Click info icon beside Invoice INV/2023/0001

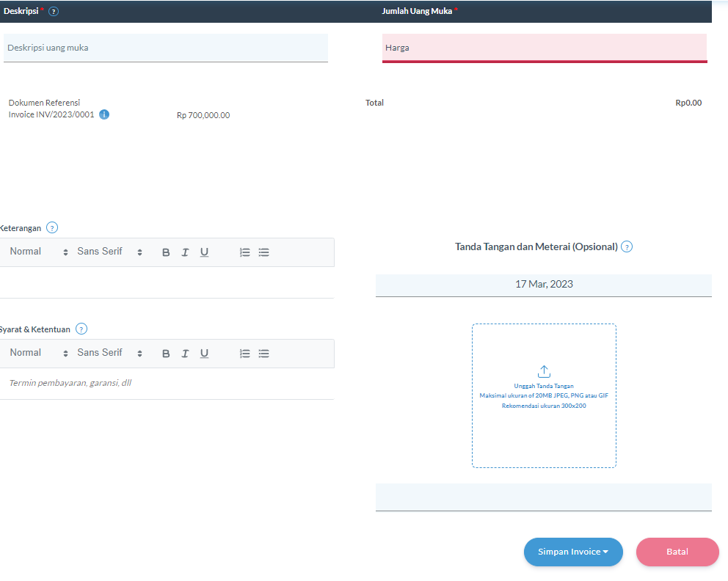tap(103, 114)
